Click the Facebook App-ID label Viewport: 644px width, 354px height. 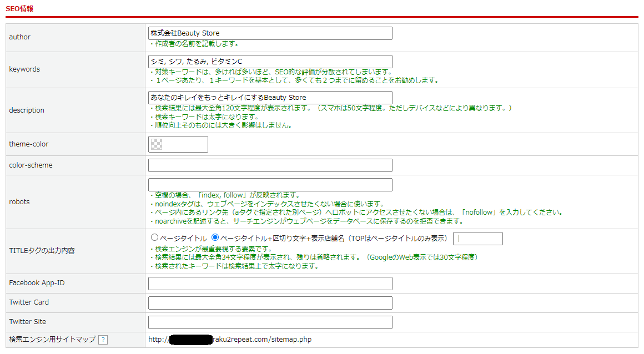37,283
